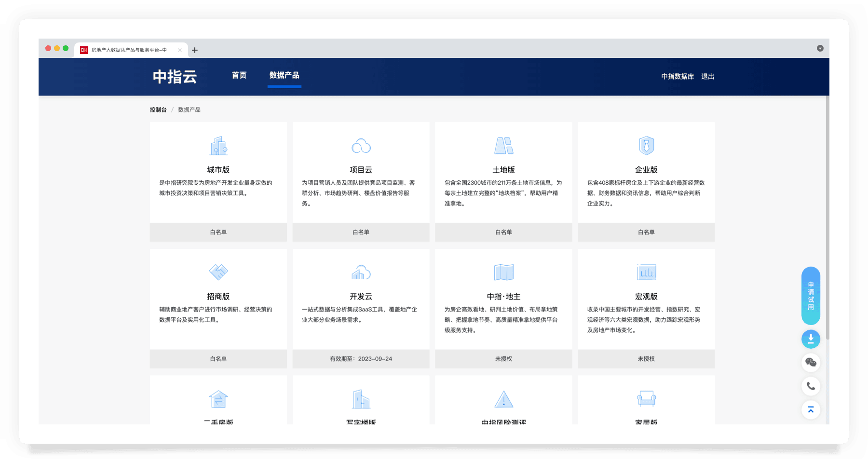Select the 土地版 land icon
Screen dimensions: 868x463
pyautogui.click(x=503, y=146)
